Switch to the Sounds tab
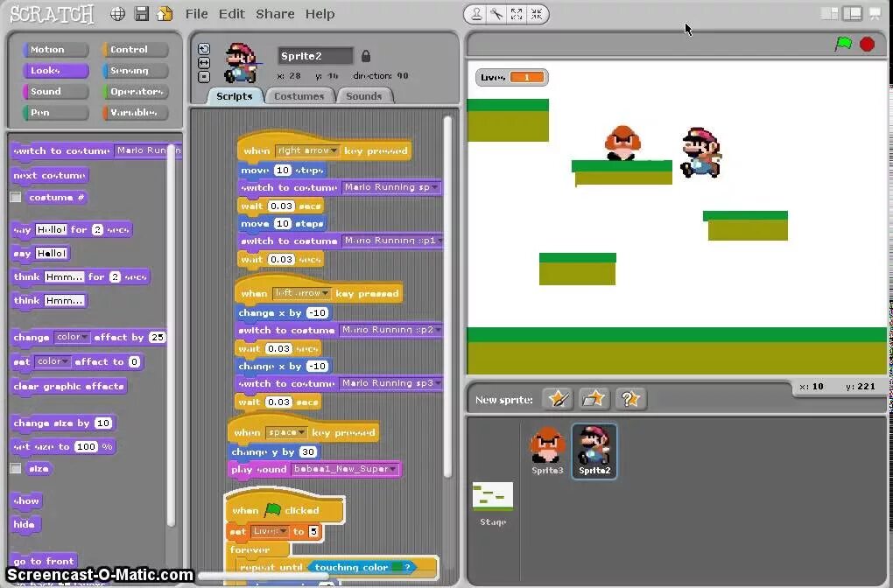Screen dimensions: 893x588 (x=364, y=96)
